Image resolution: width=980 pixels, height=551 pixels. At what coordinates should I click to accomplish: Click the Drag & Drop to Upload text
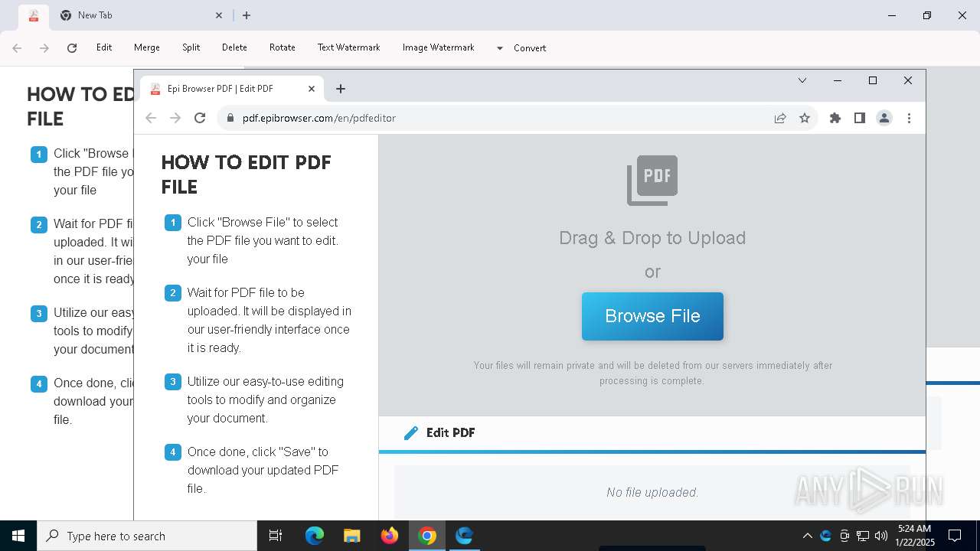[x=652, y=238]
